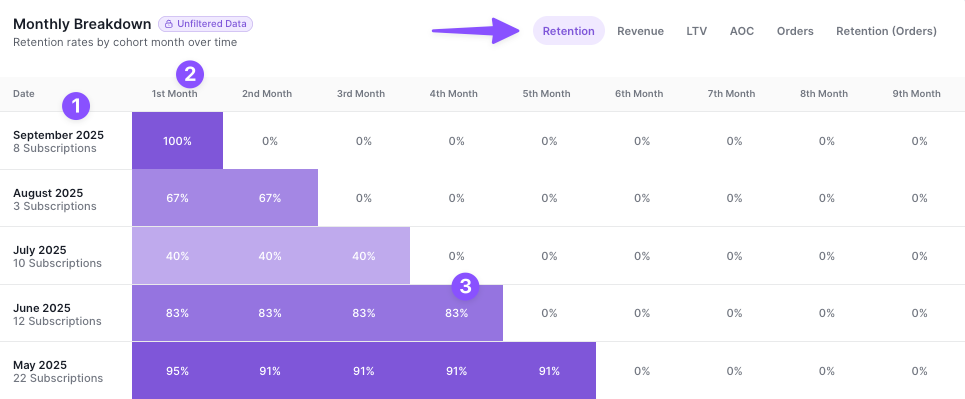The image size is (965, 399).
Task: Click the lock icon in Unfiltered Data badge
Action: click(169, 24)
